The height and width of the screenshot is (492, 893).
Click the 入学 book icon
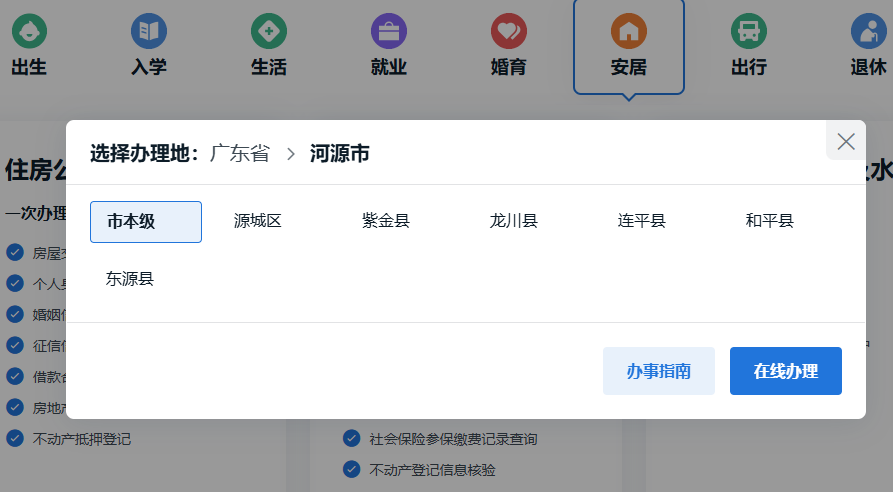pos(149,31)
